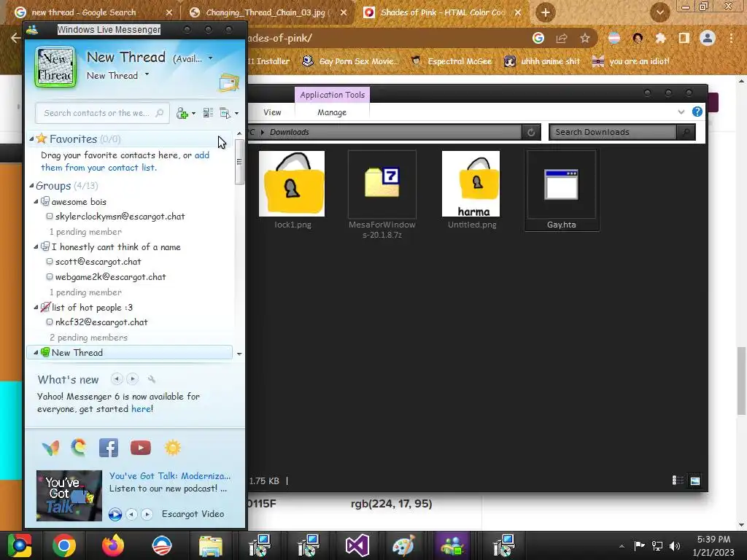Show previous What's new item
Viewport: 747px width, 560px height.
point(117,379)
